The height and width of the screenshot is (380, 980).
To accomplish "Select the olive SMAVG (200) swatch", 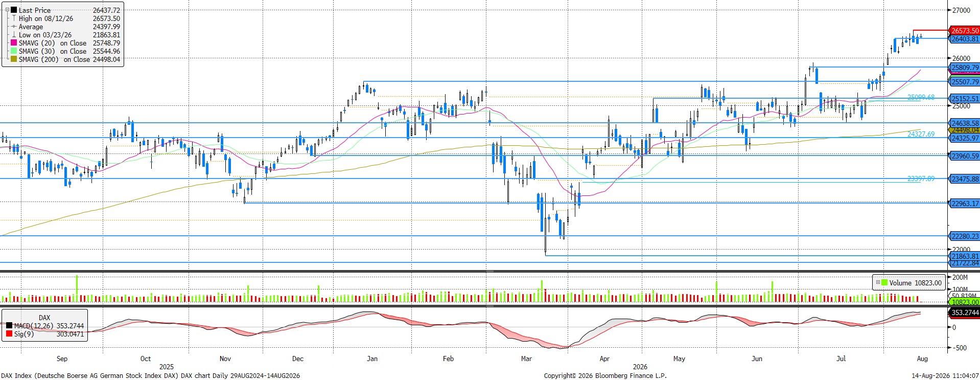I will [14, 59].
